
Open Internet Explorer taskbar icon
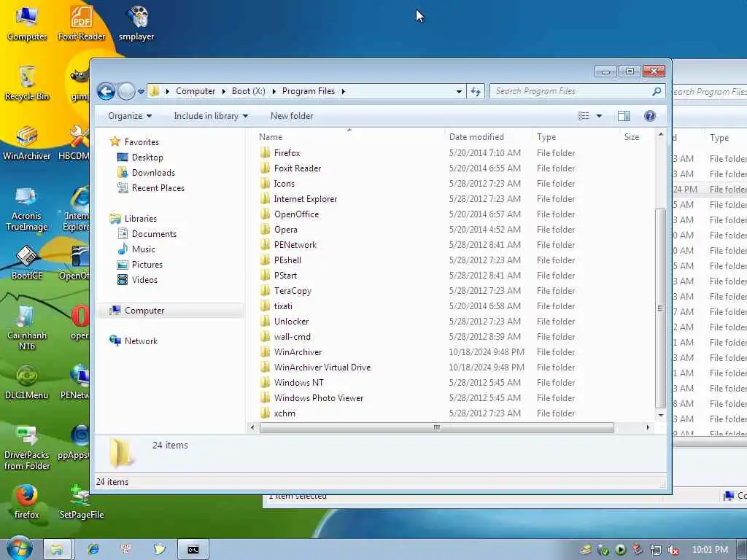click(93, 550)
